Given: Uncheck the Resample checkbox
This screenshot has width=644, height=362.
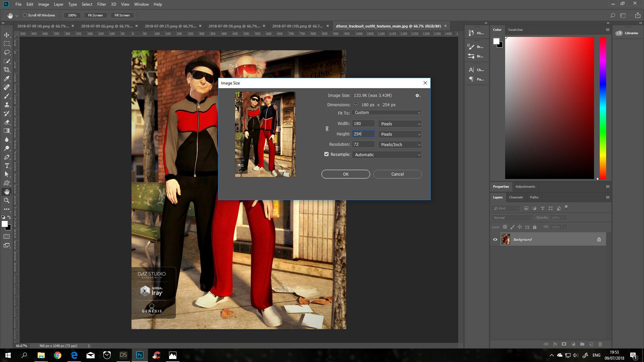Looking at the screenshot, I should (x=326, y=154).
